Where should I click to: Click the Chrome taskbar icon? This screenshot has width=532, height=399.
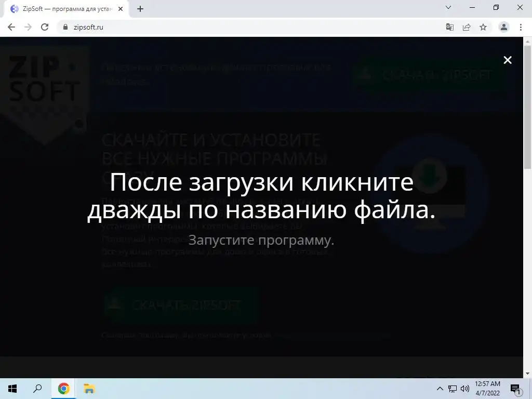63,389
